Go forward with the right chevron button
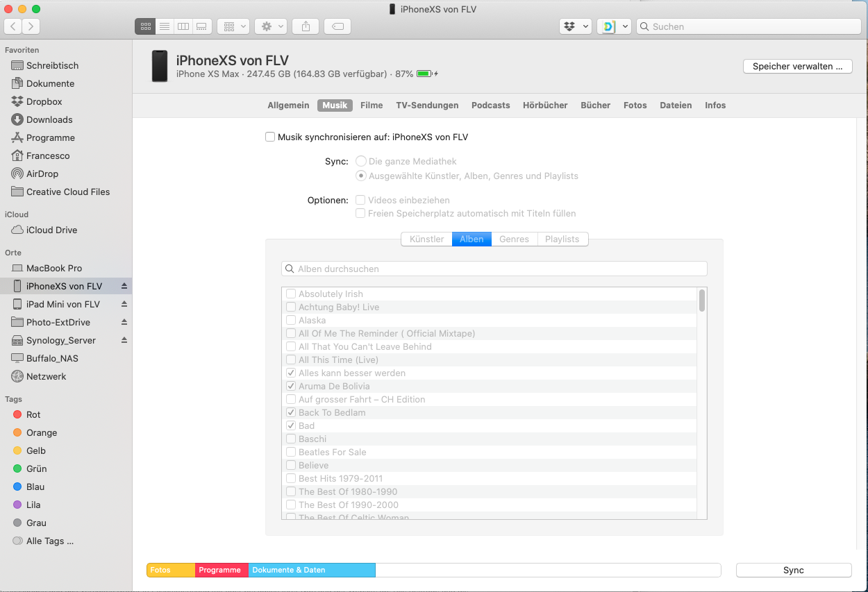 click(x=31, y=26)
